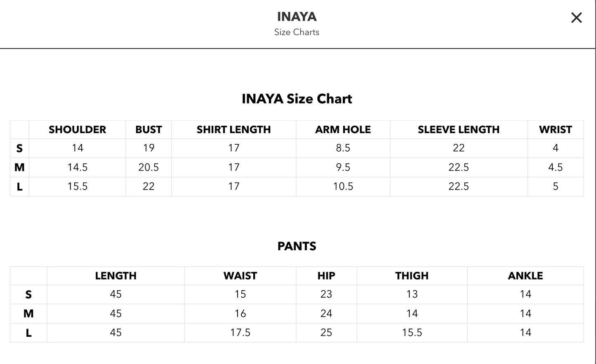Click the INAYA title at the top
This screenshot has width=596, height=364.
coord(297,16)
